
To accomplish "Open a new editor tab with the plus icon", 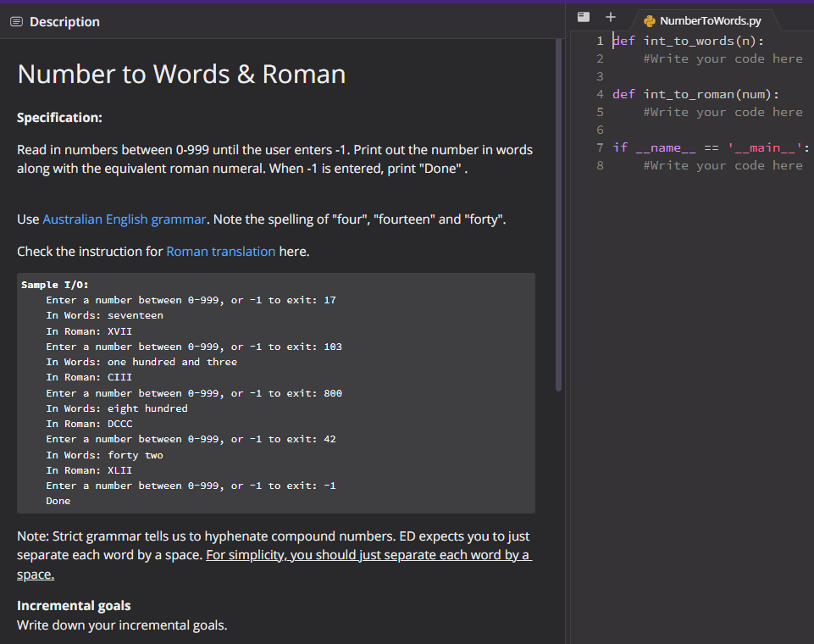I will 610,16.
